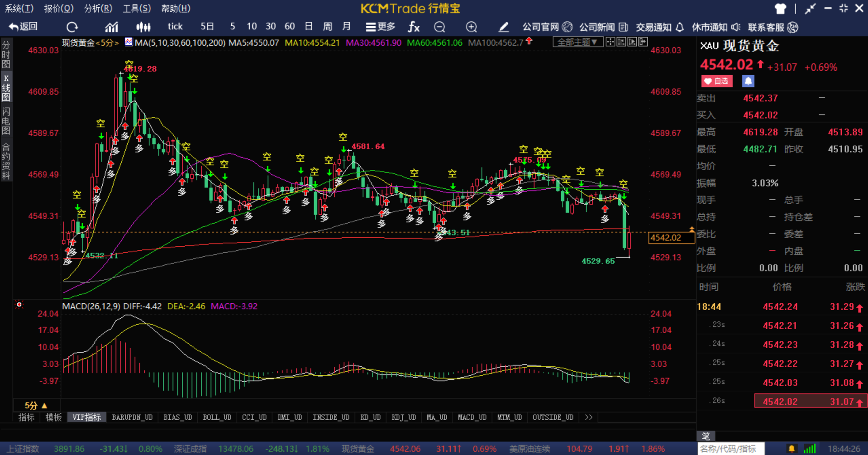This screenshot has height=455, width=868.
Task: Select the candlestick chart type icon
Action: (x=143, y=27)
